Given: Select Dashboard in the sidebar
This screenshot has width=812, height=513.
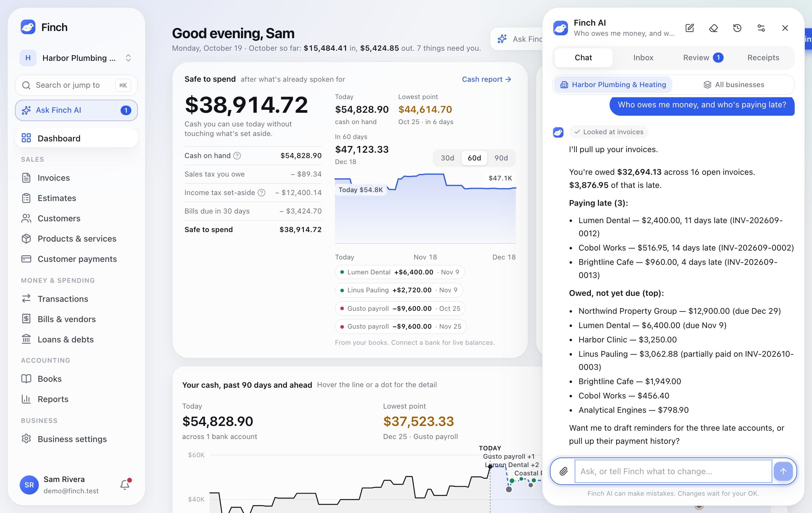Looking at the screenshot, I should (76, 138).
